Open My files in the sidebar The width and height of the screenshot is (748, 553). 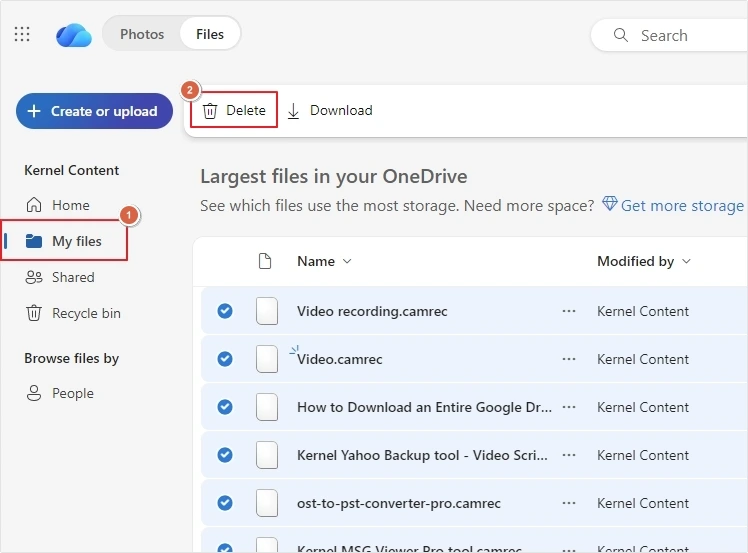click(x=64, y=240)
